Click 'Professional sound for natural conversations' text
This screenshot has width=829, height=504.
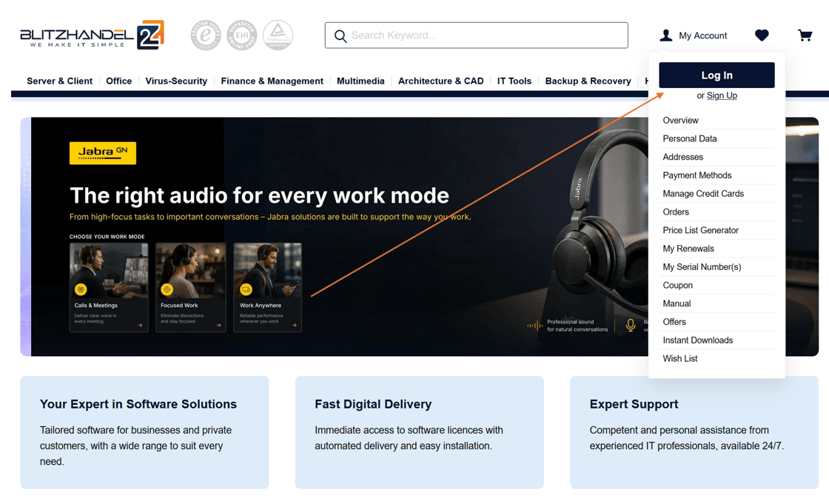(x=577, y=325)
